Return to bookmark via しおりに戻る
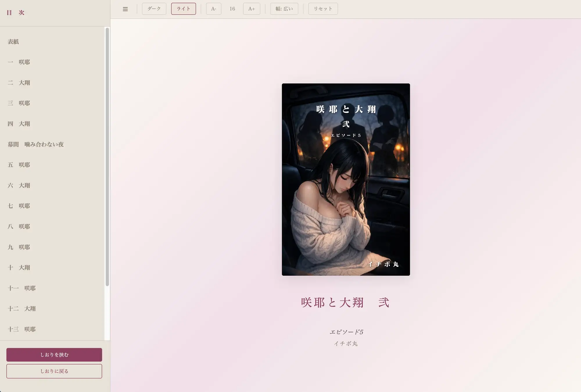Image resolution: width=581 pixels, height=392 pixels. tap(54, 371)
